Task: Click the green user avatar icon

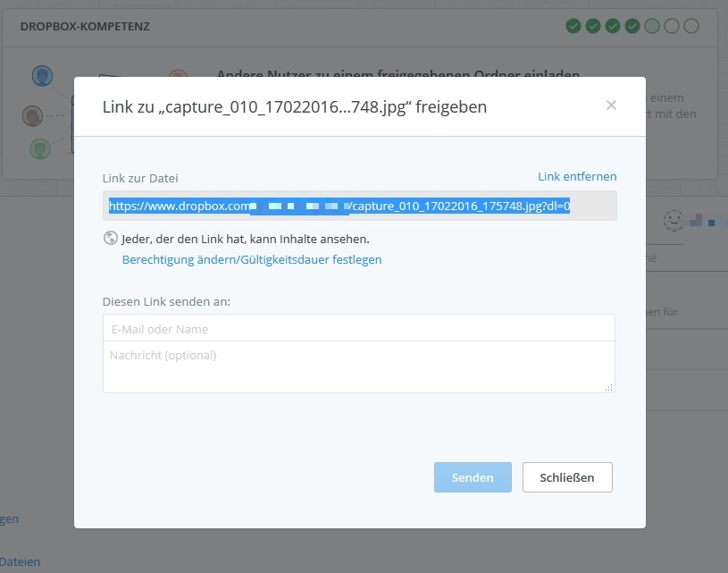Action: click(x=39, y=147)
